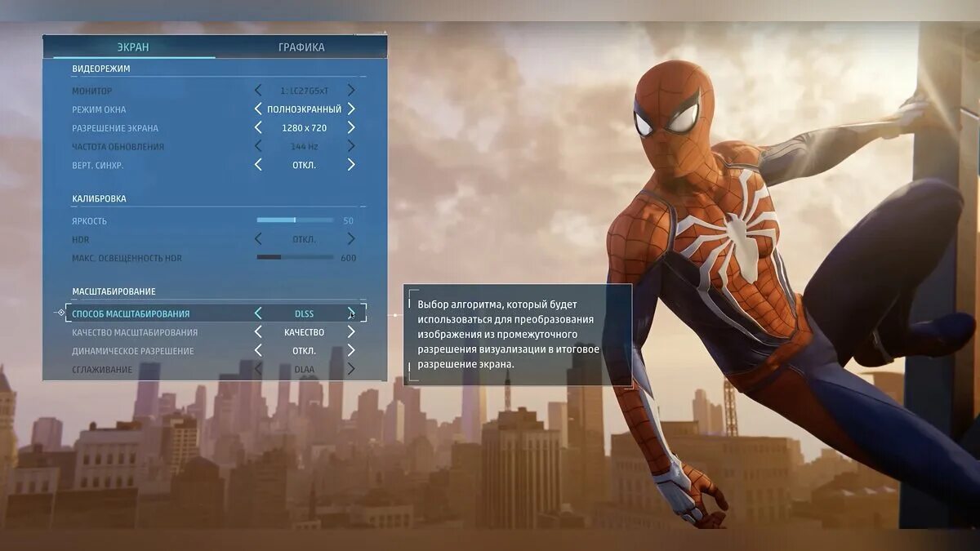Click right arrow for ЧАСТОТА ОБНОВЛЕНИЯ

[x=351, y=146]
